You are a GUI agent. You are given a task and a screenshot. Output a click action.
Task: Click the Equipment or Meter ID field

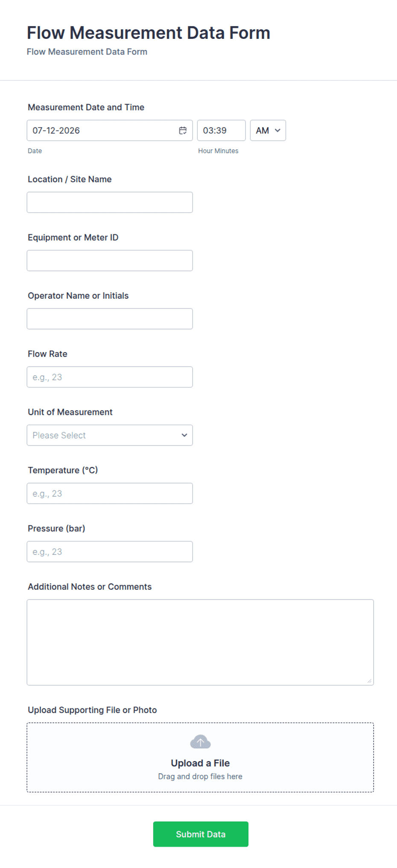tap(110, 260)
